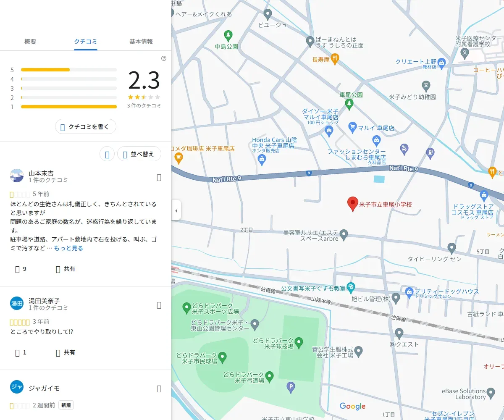Open ジャガイモ reviewer avatar
This screenshot has height=420, width=504.
coord(17,387)
